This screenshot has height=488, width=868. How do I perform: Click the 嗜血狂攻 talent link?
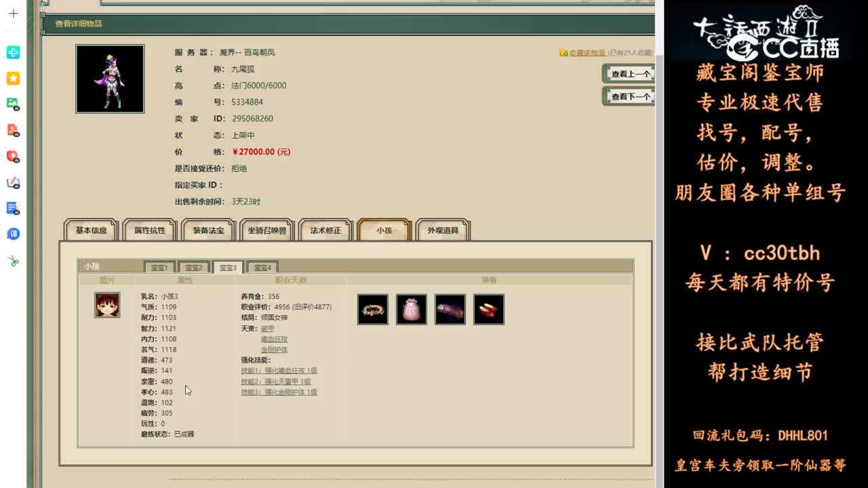pyautogui.click(x=275, y=339)
